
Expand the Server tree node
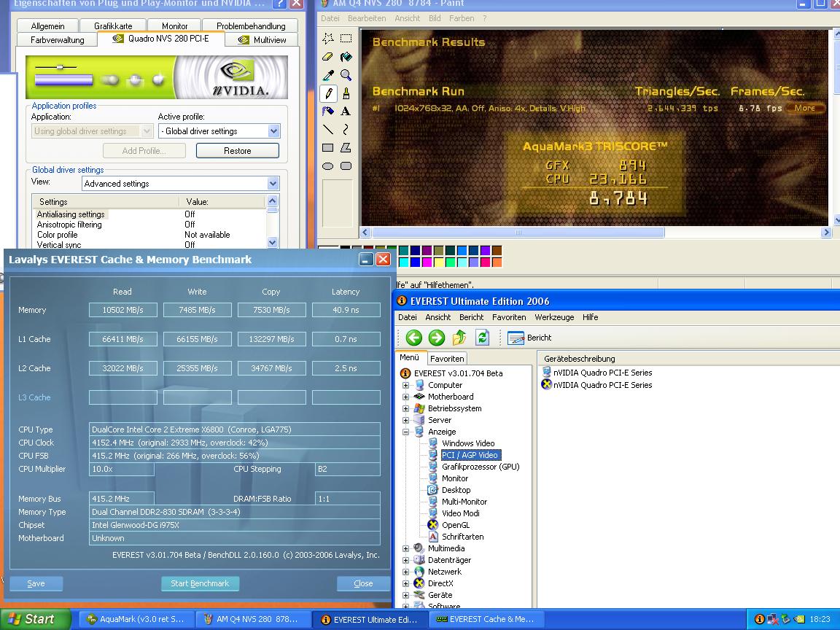(x=405, y=420)
